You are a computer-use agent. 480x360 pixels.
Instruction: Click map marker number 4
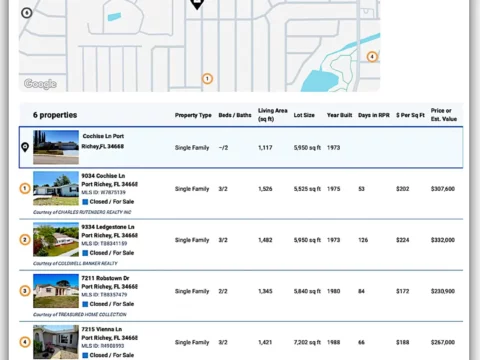tap(372, 57)
